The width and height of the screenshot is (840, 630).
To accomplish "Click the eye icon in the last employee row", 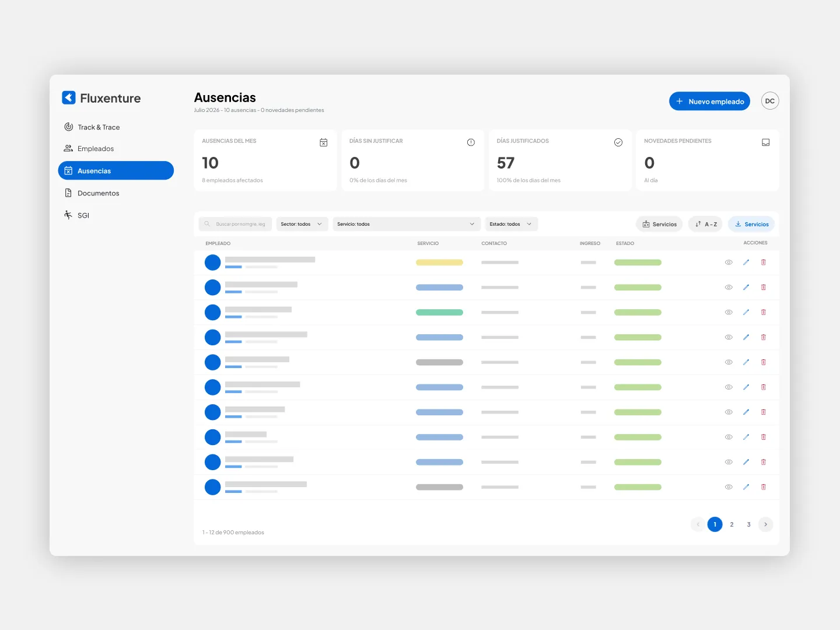I will 729,487.
